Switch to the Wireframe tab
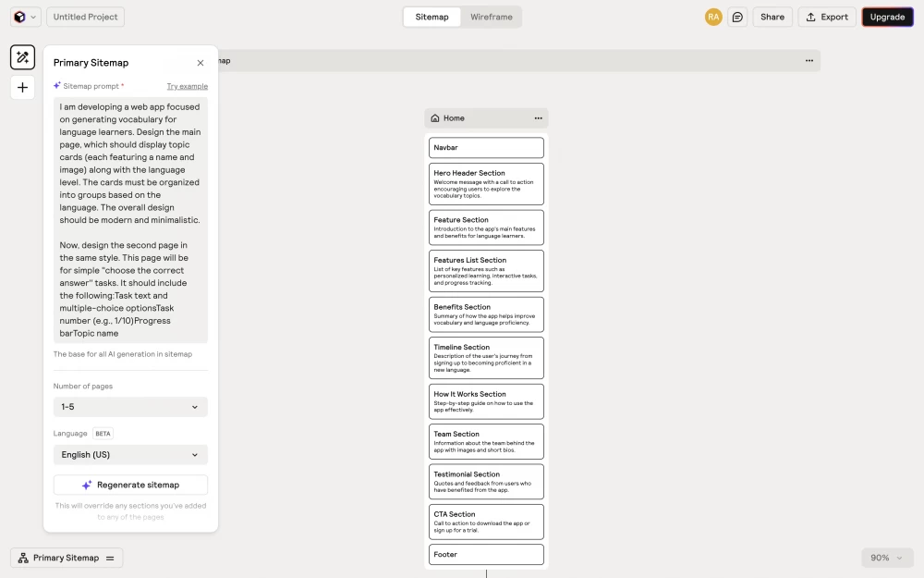 coord(492,17)
